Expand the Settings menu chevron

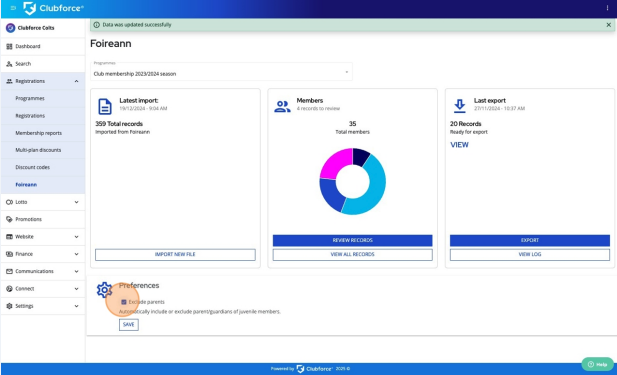click(x=76, y=306)
